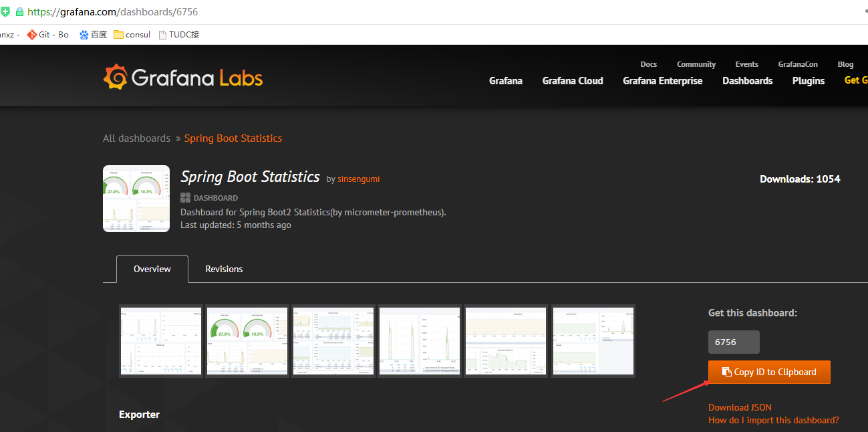Open author sinsengumi's profile link
This screenshot has height=432, width=868.
click(358, 179)
